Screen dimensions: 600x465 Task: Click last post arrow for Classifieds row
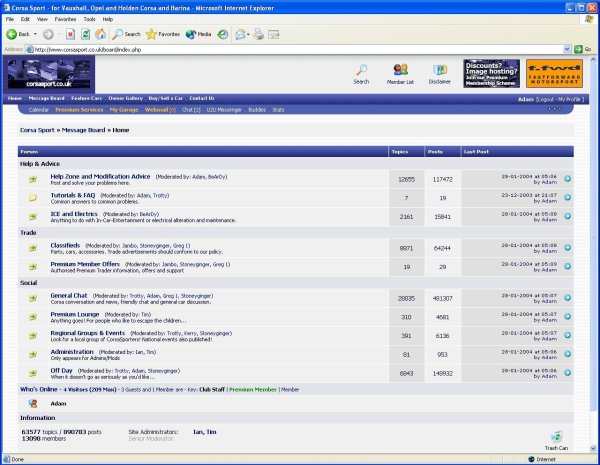pos(567,248)
